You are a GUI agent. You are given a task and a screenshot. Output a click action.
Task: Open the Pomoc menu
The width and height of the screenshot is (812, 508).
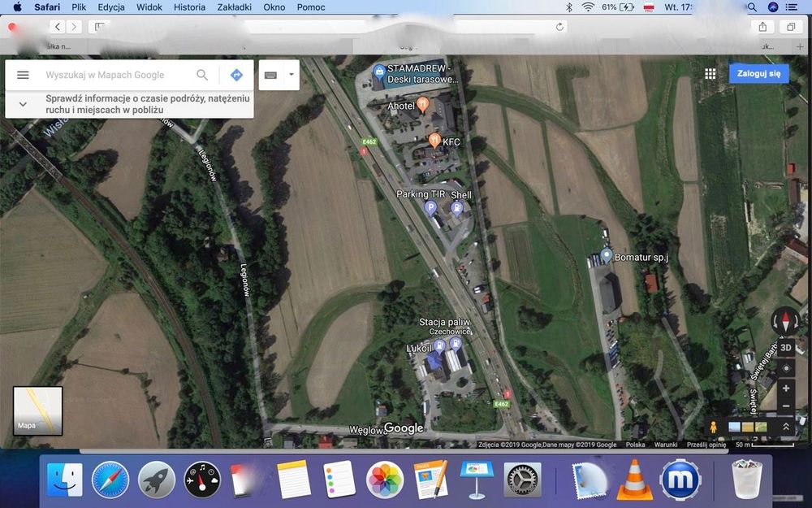pos(311,7)
